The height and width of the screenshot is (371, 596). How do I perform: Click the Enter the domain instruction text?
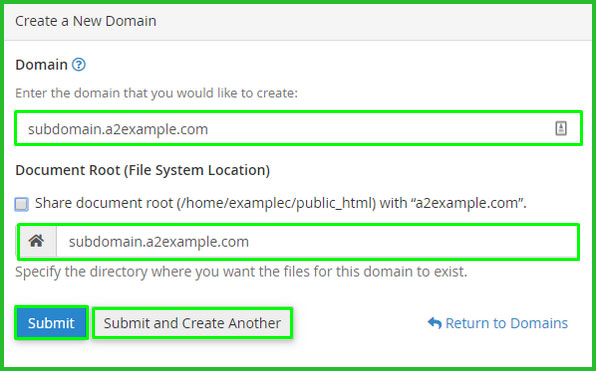coord(156,93)
